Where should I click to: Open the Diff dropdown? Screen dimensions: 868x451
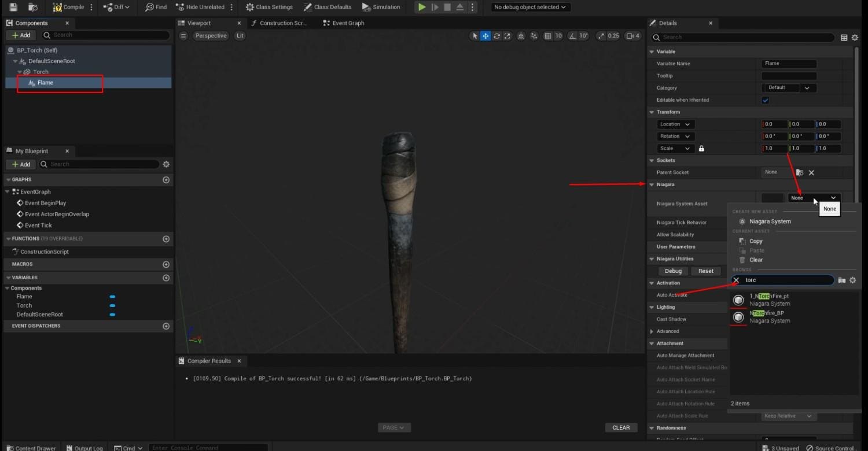pos(116,7)
